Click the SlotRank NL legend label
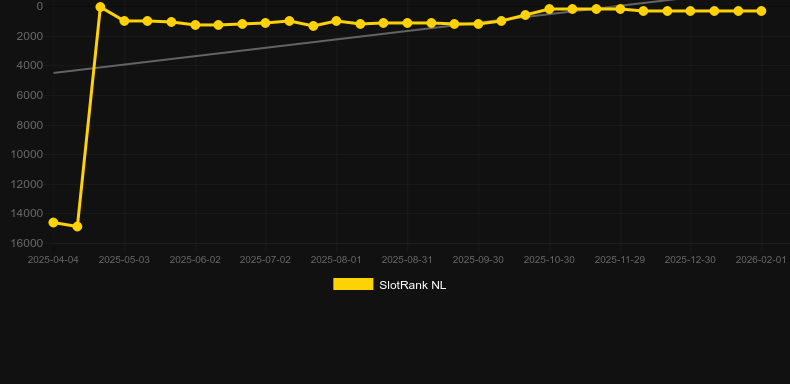The height and width of the screenshot is (384, 790). (x=413, y=285)
